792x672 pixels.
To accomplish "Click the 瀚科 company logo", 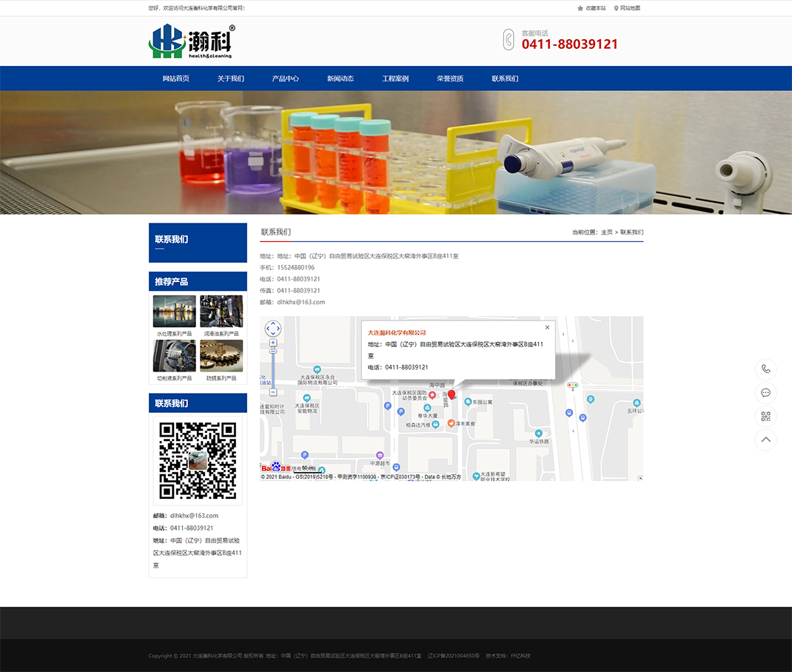I will click(x=192, y=41).
